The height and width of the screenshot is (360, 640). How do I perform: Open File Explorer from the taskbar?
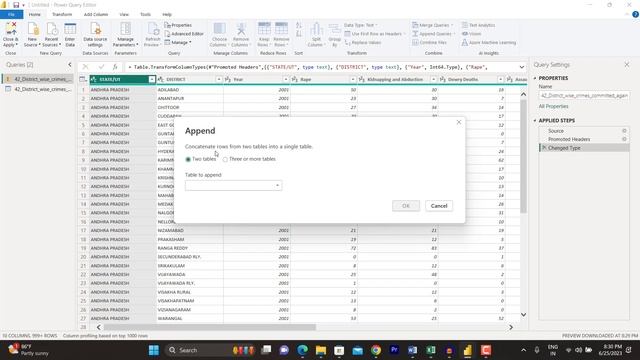point(321,350)
